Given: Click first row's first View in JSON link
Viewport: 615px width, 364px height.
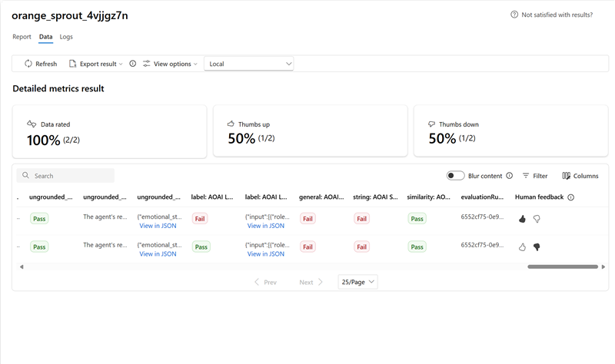Looking at the screenshot, I should (x=158, y=226).
